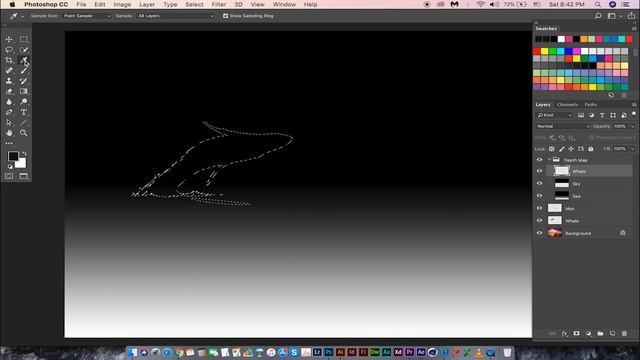Open the Select menu

pyautogui.click(x=194, y=4)
